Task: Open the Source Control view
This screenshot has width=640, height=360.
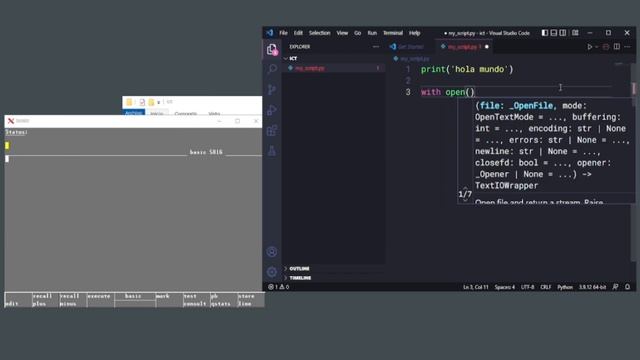Action: pyautogui.click(x=272, y=89)
